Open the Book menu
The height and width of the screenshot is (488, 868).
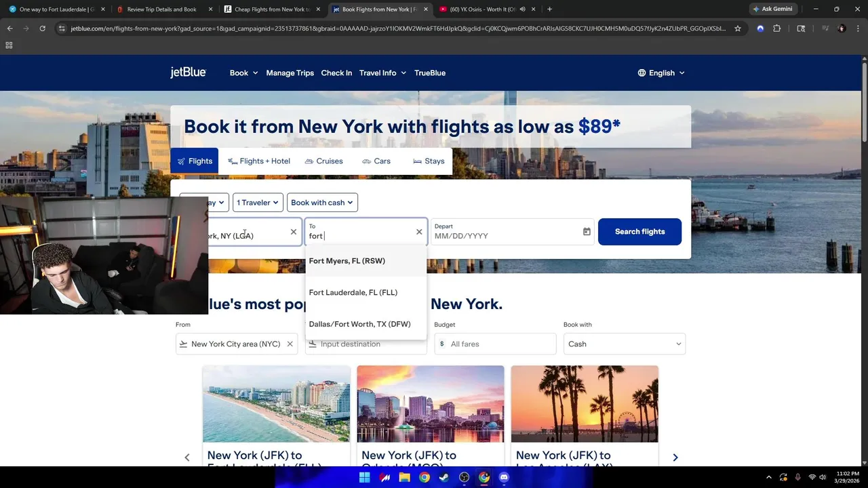tap(243, 73)
